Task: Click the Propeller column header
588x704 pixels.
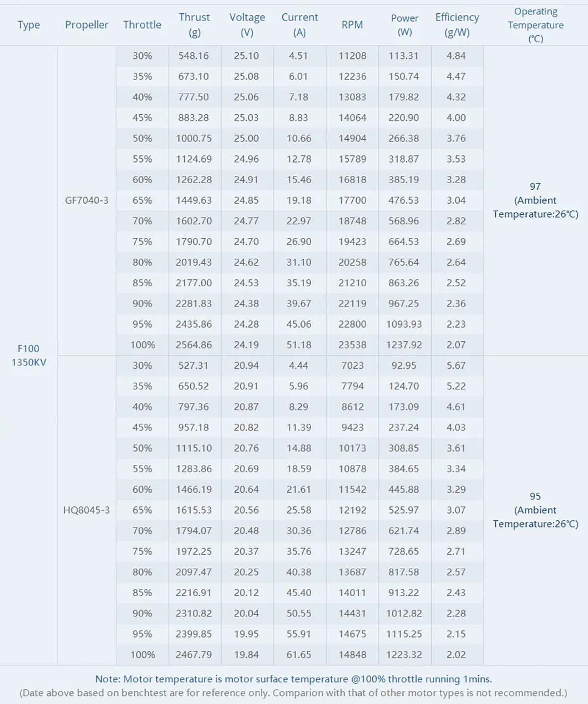Action: pos(87,25)
